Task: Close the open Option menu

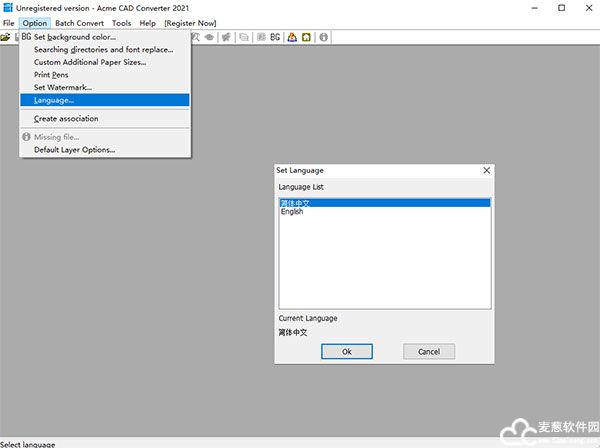Action: click(34, 23)
